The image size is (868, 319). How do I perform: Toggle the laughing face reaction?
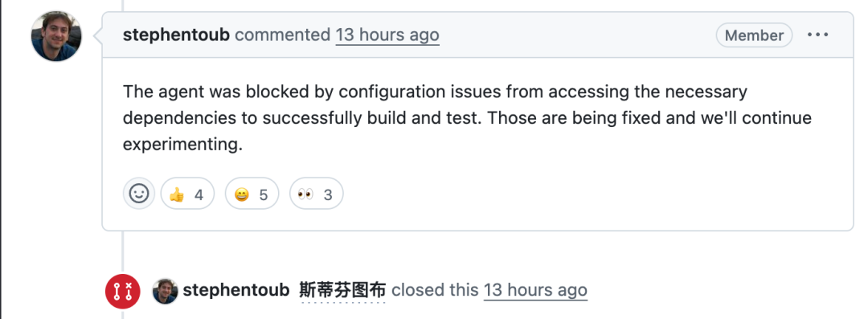pos(252,194)
